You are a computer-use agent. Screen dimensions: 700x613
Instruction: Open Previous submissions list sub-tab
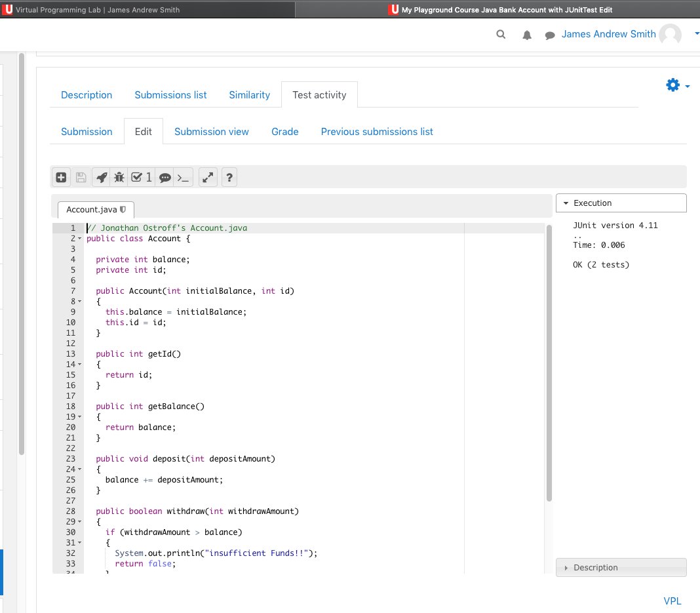[x=377, y=132]
